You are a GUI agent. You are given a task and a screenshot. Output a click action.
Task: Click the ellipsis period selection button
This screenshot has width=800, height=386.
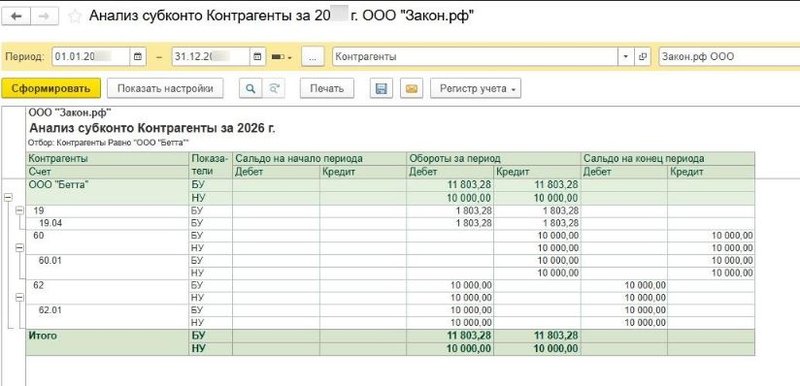click(x=313, y=57)
